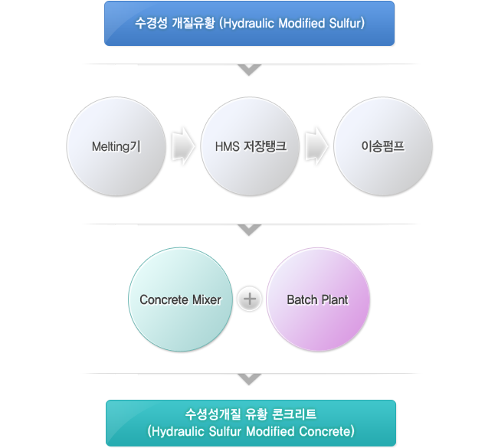This screenshot has height=448, width=498.
Task: Select the HMS 저장탱크 circle
Action: pyautogui.click(x=251, y=146)
